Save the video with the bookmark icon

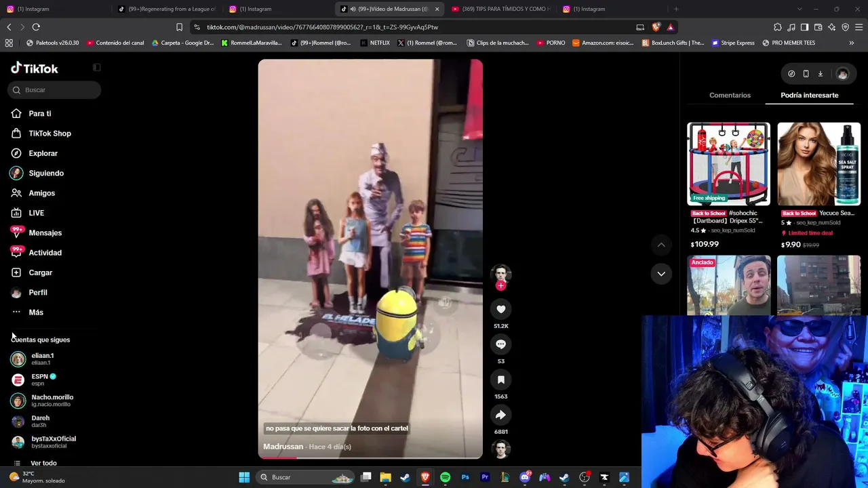[x=500, y=380]
